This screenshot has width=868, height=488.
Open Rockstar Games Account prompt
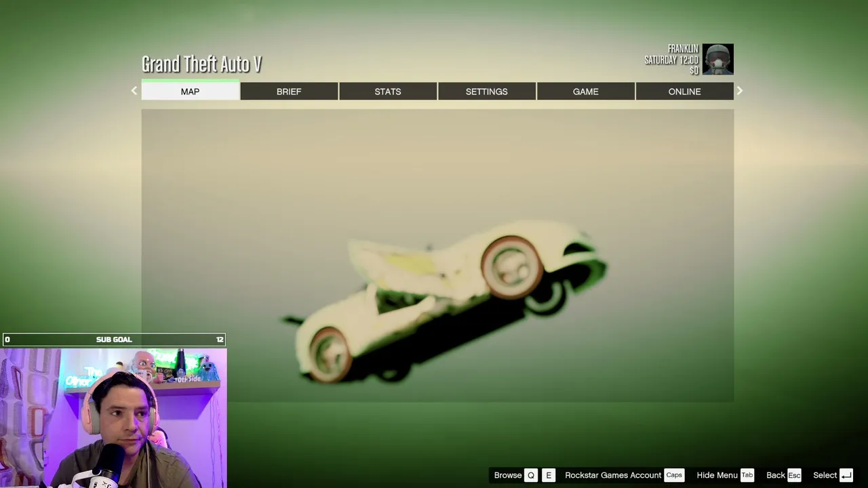pyautogui.click(x=613, y=475)
